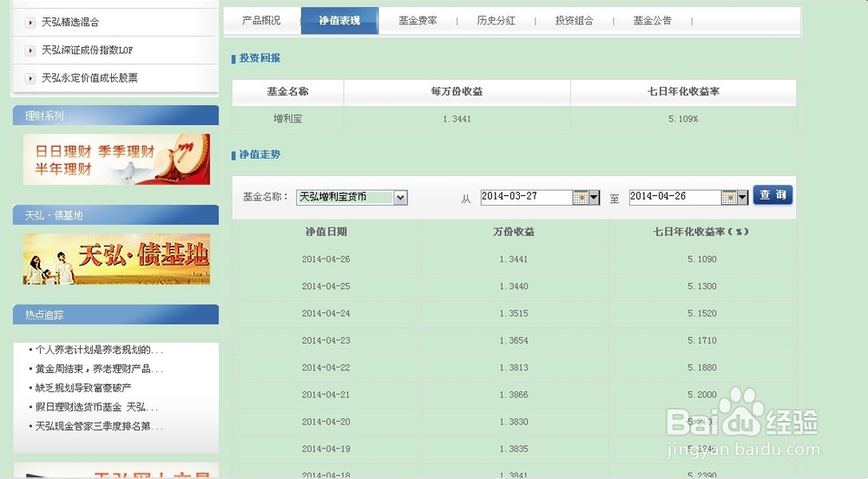Click the 天弘·债基地 banner image

[116, 259]
